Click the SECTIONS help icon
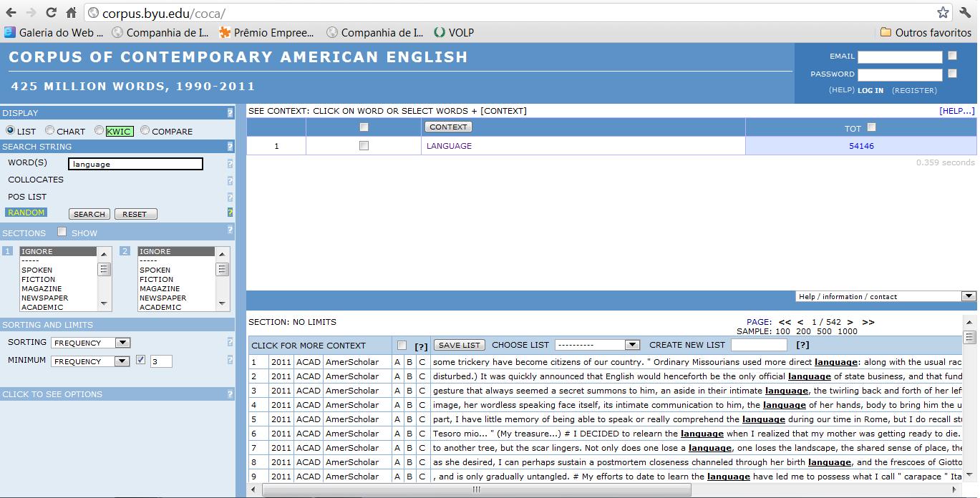The image size is (980, 498). tap(230, 230)
